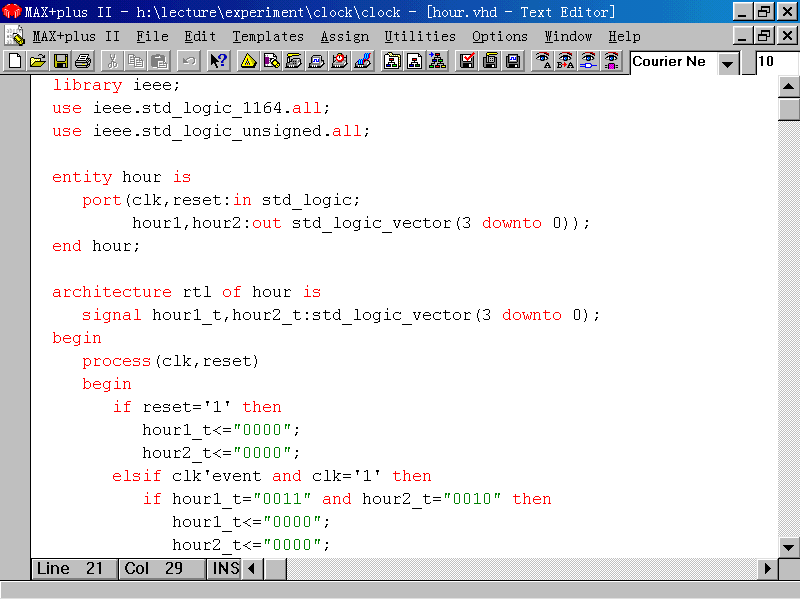Create a new file with the blank page icon
The height and width of the screenshot is (600, 800).
pos(15,61)
